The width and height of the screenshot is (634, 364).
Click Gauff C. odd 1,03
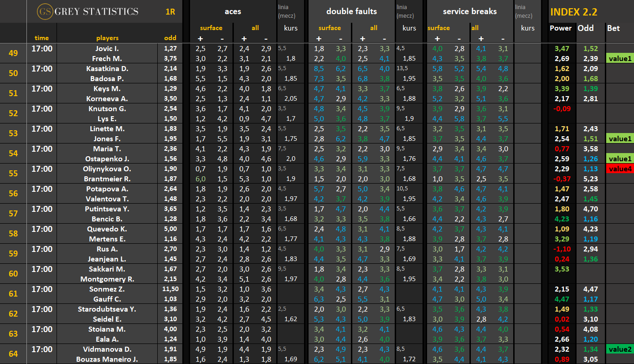(170, 299)
